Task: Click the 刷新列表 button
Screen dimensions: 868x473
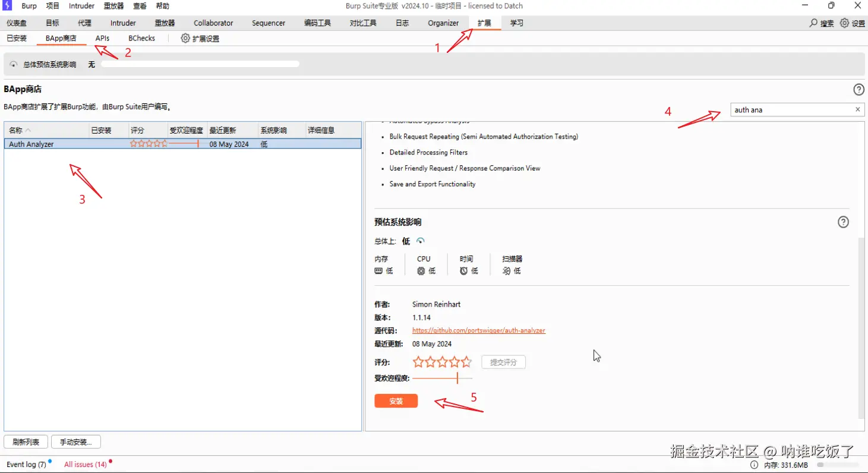Action: tap(26, 442)
